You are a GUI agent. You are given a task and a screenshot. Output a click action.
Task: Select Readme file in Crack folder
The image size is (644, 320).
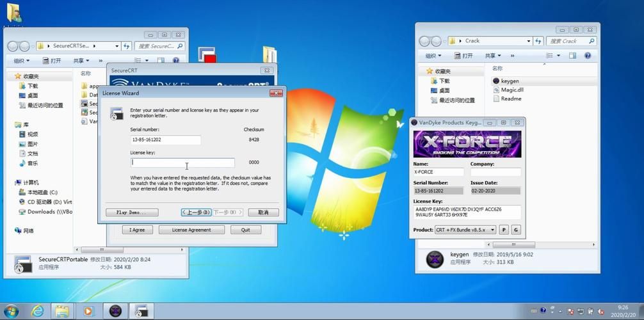tap(511, 99)
